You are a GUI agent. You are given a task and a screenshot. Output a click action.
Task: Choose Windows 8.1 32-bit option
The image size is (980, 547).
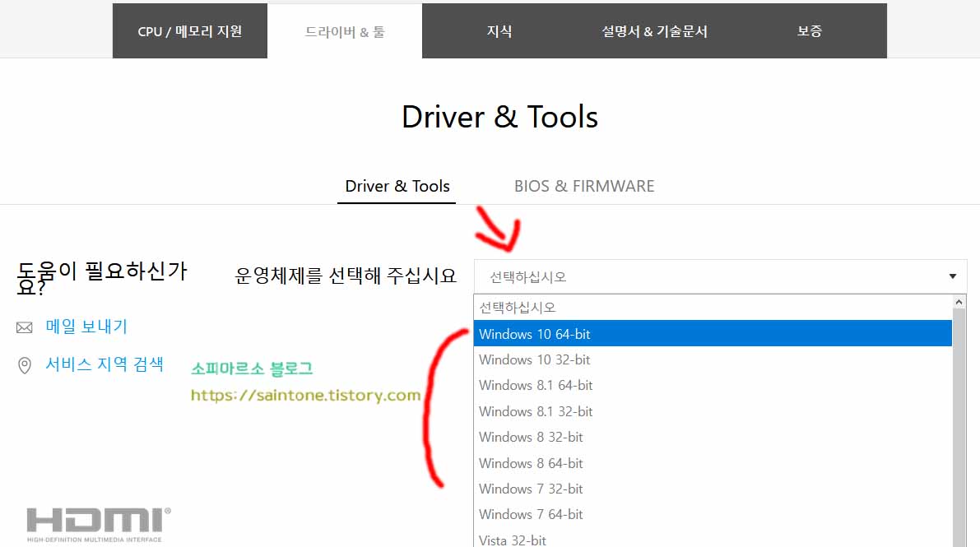713,411
